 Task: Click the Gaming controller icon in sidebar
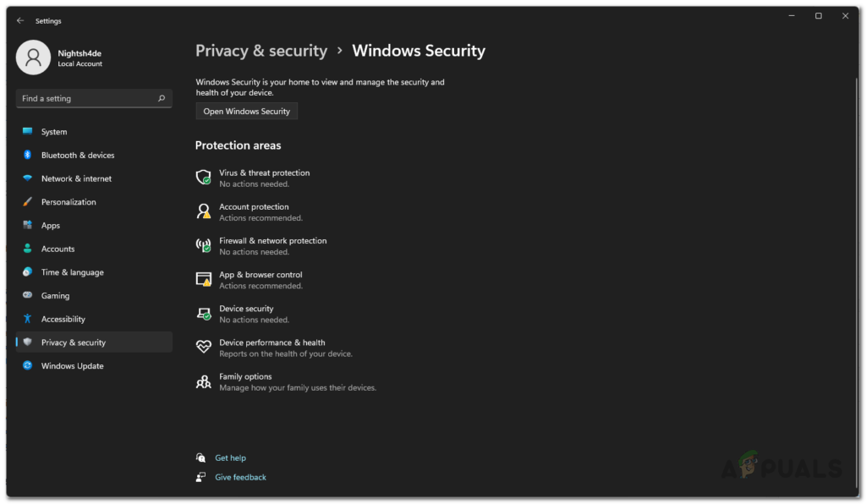(x=28, y=295)
